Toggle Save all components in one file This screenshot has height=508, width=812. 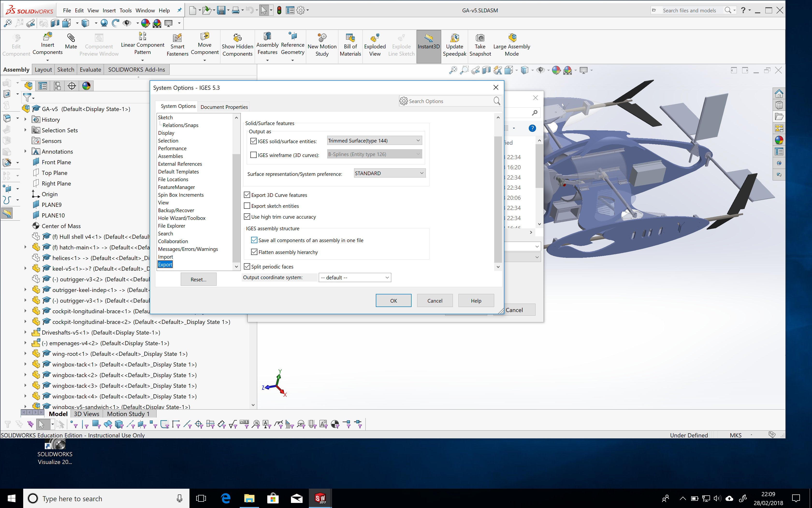tap(254, 240)
